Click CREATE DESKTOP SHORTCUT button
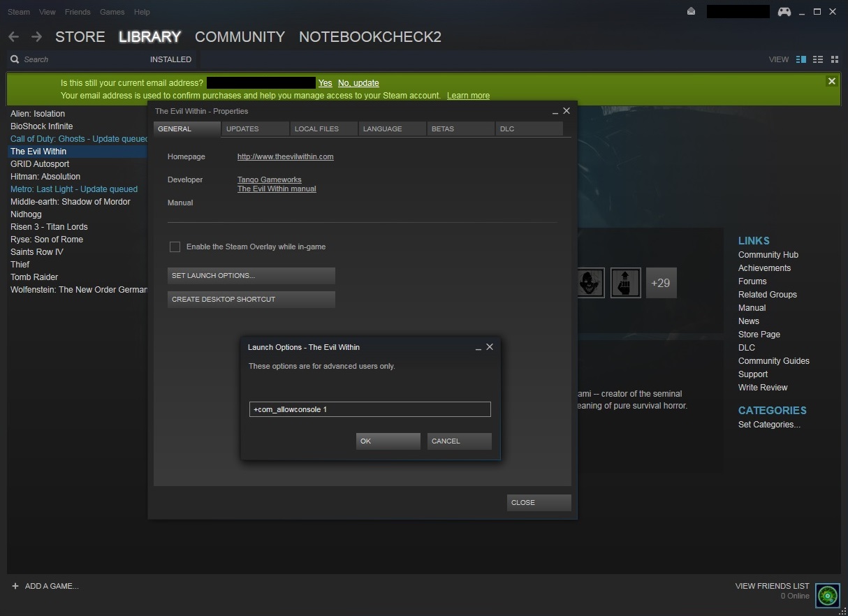 pyautogui.click(x=251, y=299)
